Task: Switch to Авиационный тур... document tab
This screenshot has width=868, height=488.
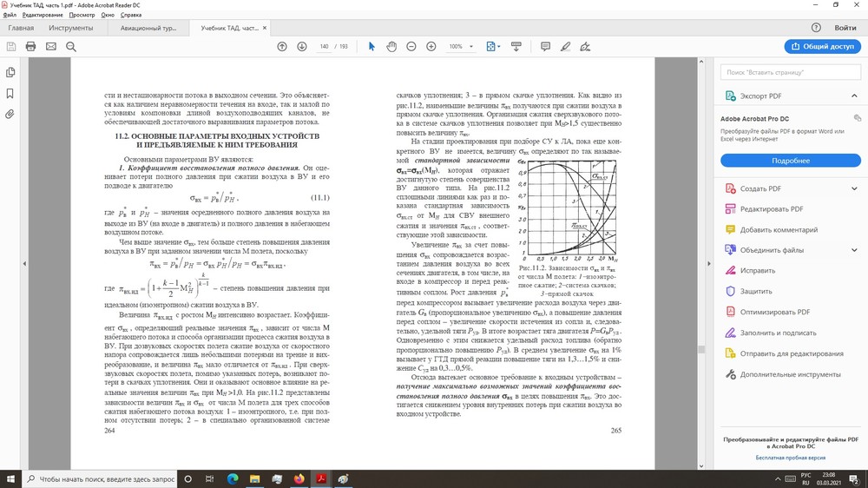Action: [148, 28]
